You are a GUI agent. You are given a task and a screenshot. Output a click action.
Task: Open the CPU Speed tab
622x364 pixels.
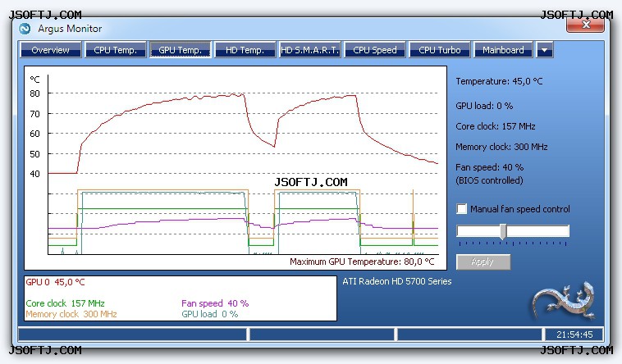tap(375, 50)
